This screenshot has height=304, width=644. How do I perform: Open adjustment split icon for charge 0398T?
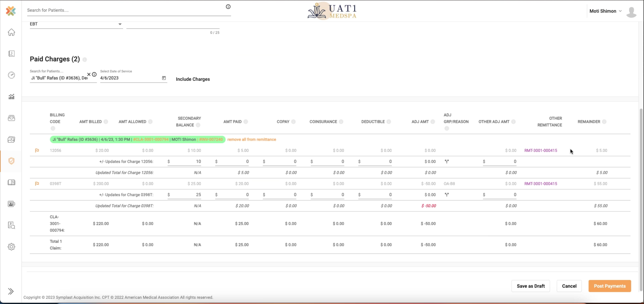pyautogui.click(x=447, y=195)
